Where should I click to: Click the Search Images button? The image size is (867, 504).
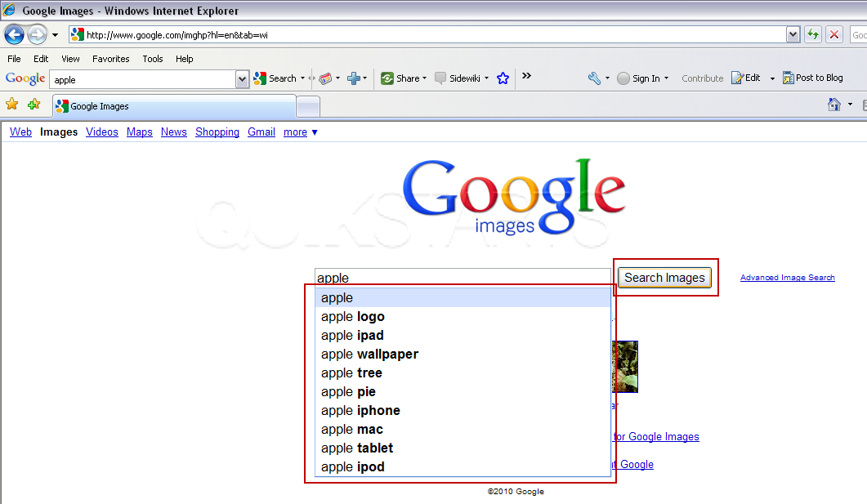point(664,278)
